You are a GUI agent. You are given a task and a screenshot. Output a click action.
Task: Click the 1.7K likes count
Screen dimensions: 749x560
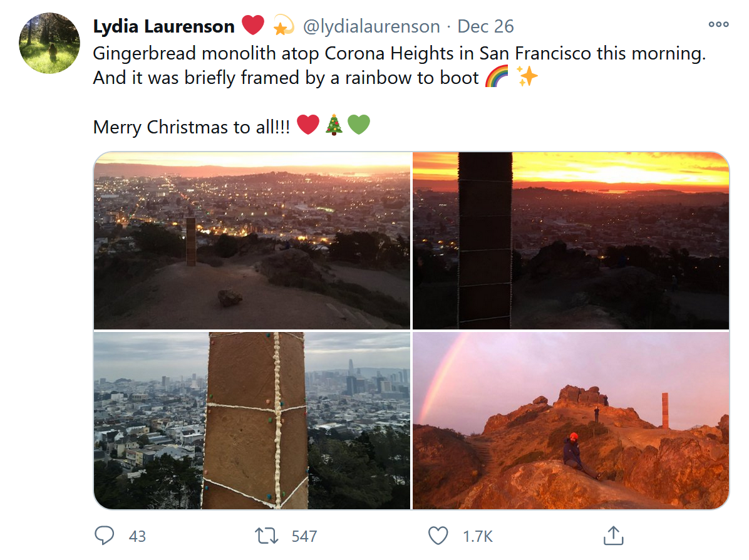pyautogui.click(x=477, y=536)
